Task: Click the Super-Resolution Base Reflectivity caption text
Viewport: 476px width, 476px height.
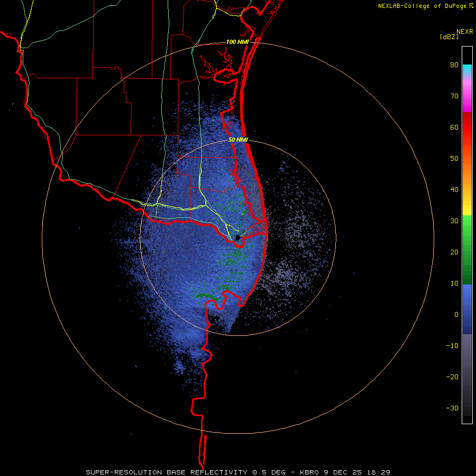Action: point(238,472)
